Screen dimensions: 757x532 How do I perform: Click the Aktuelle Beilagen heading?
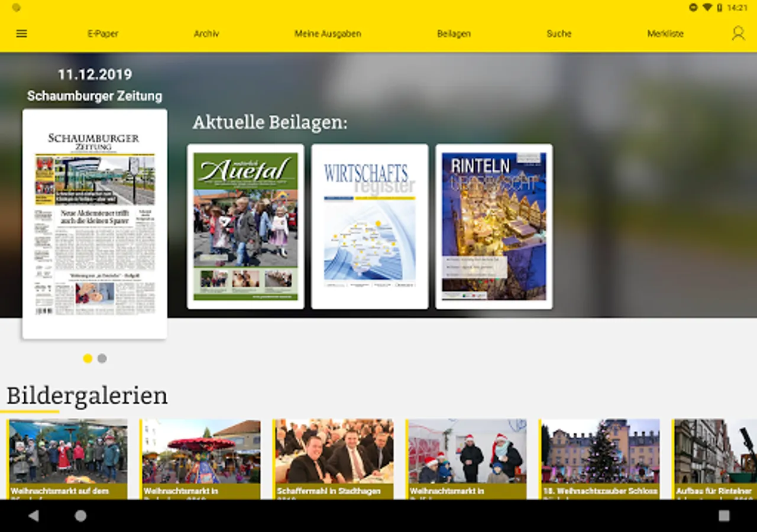(x=270, y=122)
